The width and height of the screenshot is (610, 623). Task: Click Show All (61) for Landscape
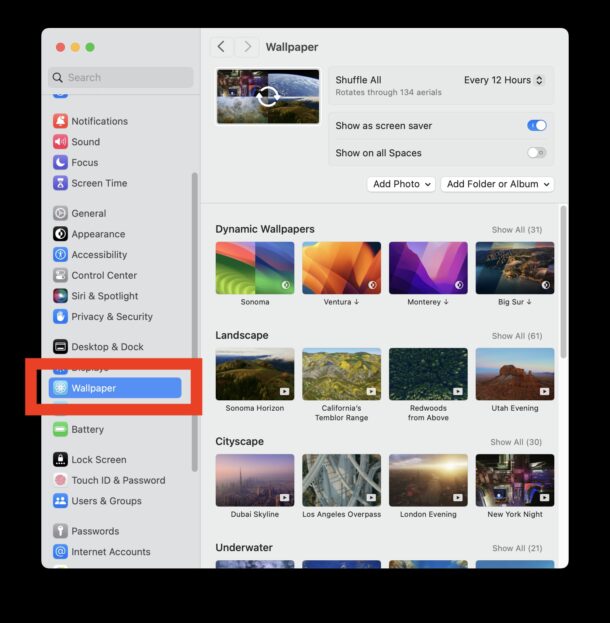[516, 336]
